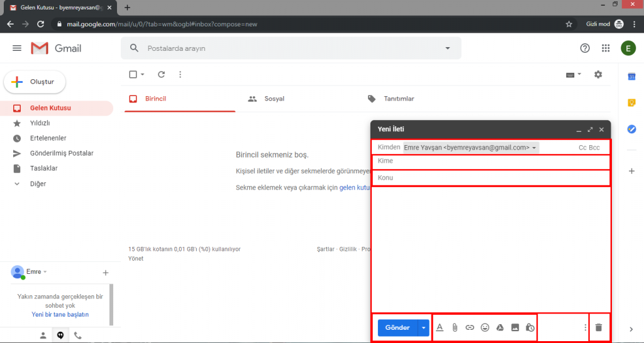Click the Yeni bir tane başlatın link

coord(60,314)
